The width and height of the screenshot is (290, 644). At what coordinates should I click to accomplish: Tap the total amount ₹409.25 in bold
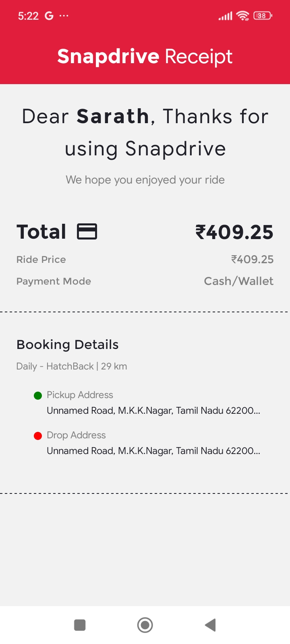[x=234, y=232]
